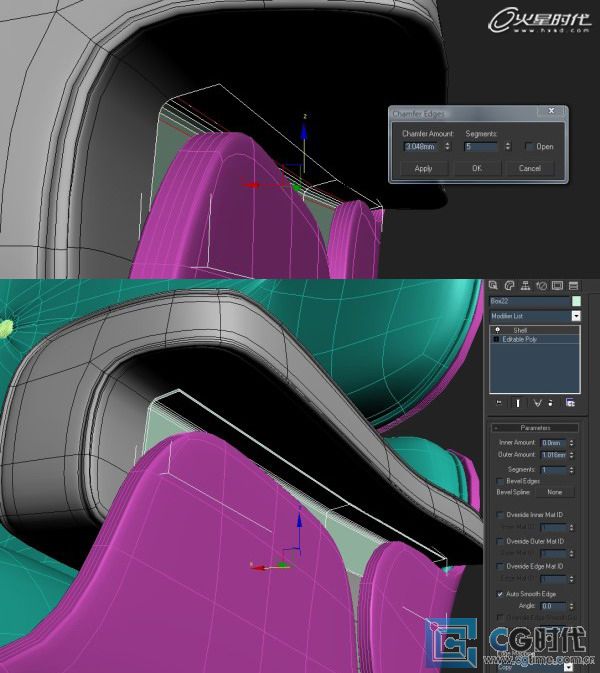The width and height of the screenshot is (600, 673).
Task: Open the dropdown arrow at panel bottom
Action: 568,667
